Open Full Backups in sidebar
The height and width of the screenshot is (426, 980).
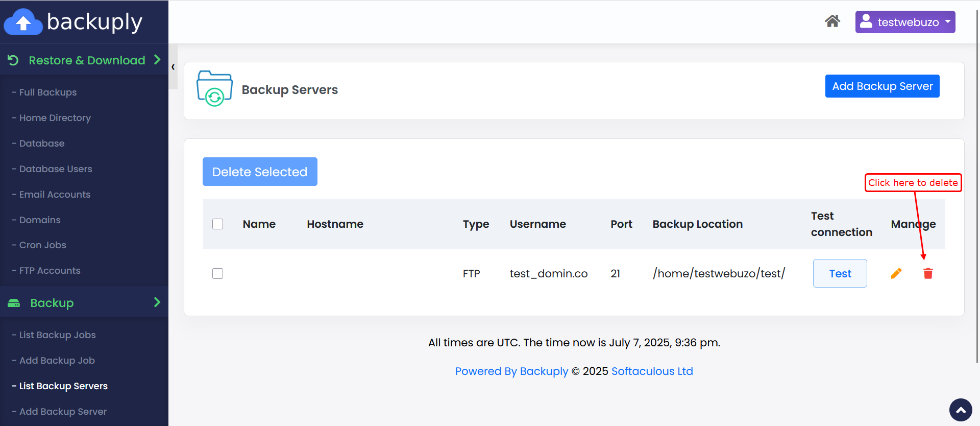coord(48,92)
